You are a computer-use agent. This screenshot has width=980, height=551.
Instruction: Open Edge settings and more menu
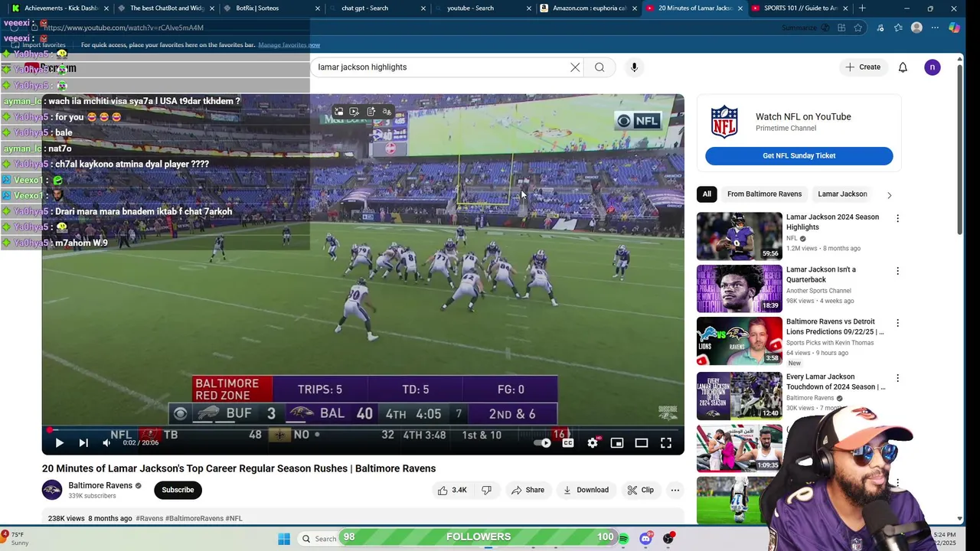pyautogui.click(x=935, y=28)
